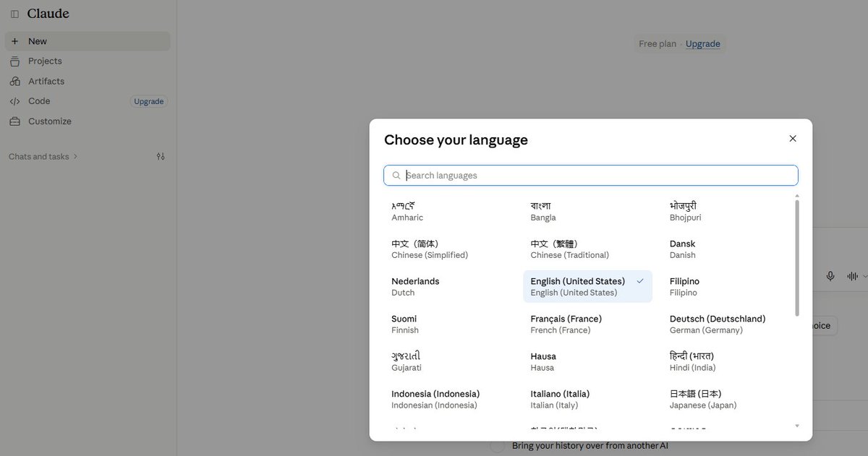Click the Upgrade link near Free plan
This screenshot has width=868, height=456.
coord(702,44)
